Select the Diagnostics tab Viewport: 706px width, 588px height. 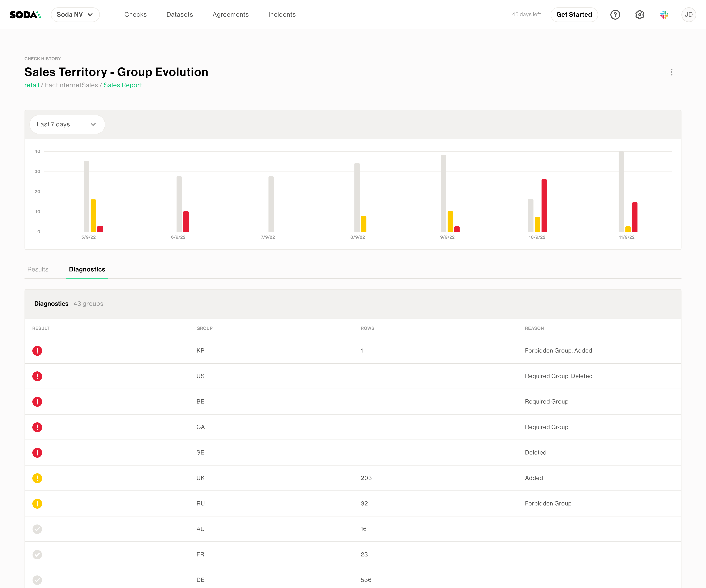87,269
